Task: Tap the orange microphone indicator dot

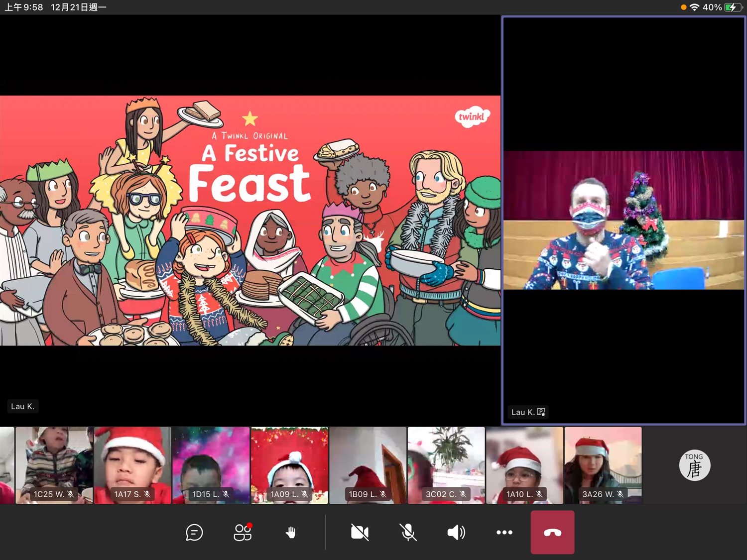Action: click(x=684, y=7)
